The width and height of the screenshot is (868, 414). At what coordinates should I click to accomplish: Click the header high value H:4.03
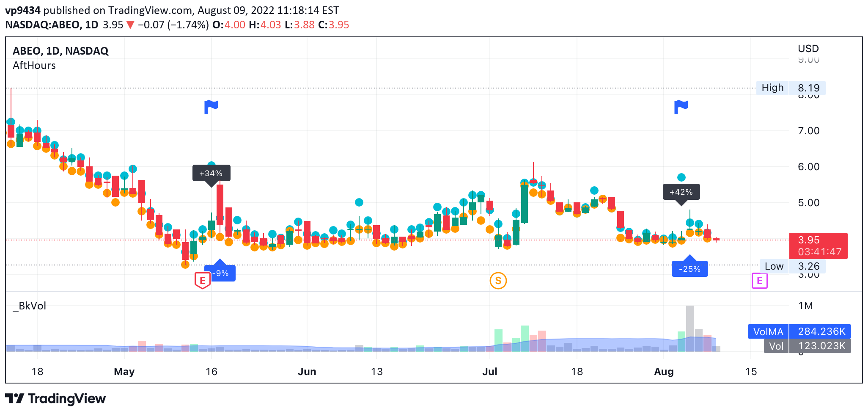[265, 25]
